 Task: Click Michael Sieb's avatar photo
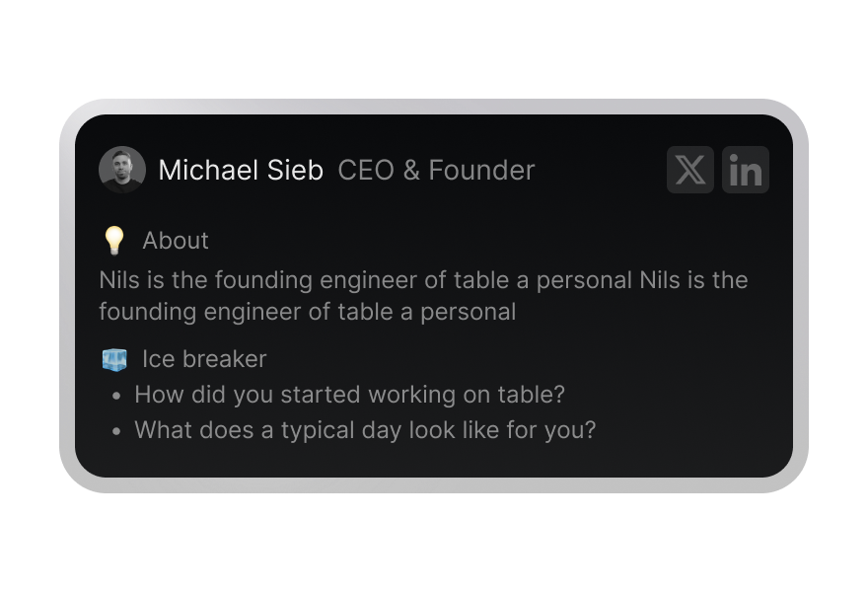pos(122,170)
